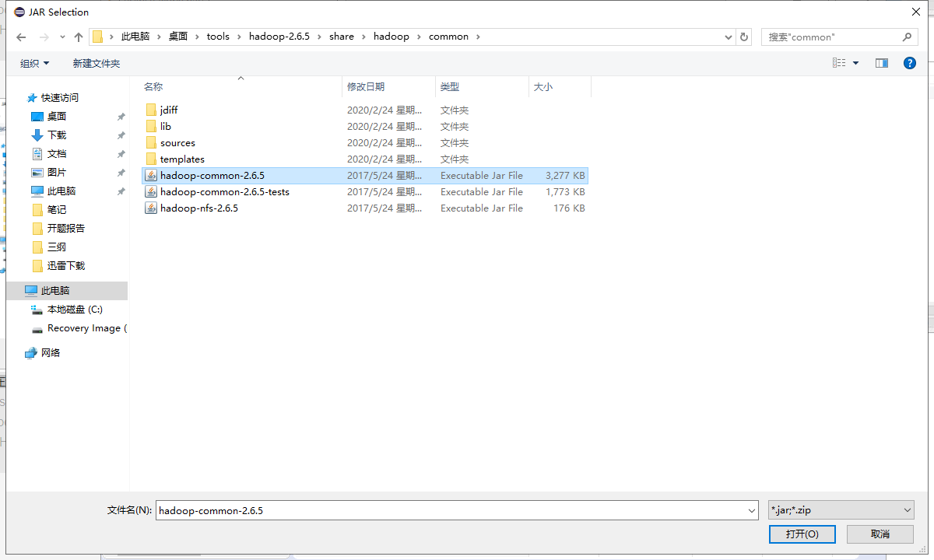The image size is (934, 560).
Task: Click the 文件名 text input field
Action: (451, 510)
